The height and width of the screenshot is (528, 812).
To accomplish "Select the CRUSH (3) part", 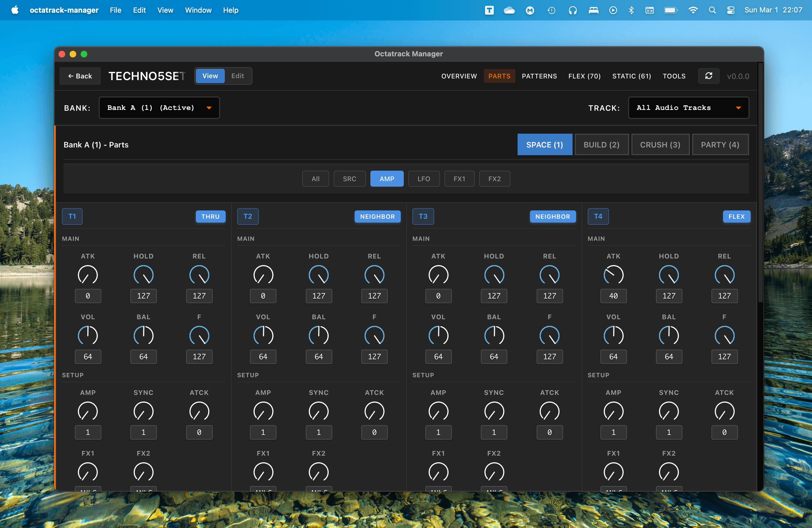I will [x=661, y=144].
